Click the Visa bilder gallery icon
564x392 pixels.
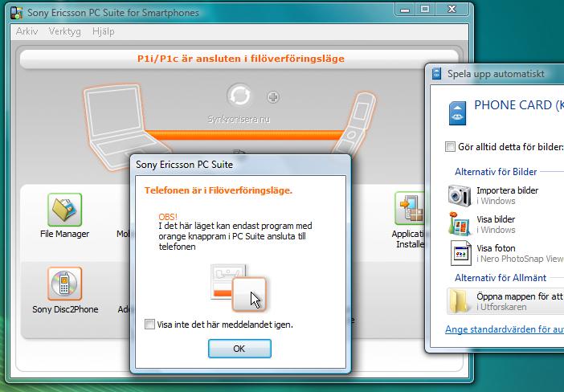tap(460, 224)
